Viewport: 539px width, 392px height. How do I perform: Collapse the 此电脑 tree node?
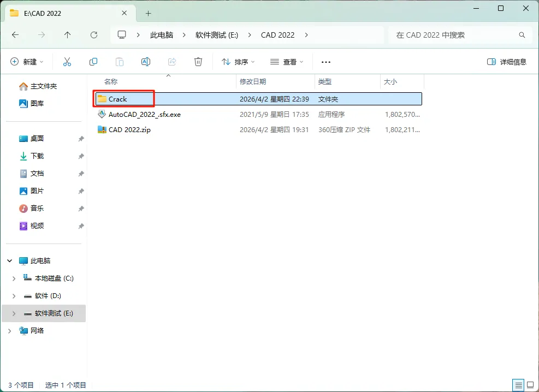click(10, 261)
